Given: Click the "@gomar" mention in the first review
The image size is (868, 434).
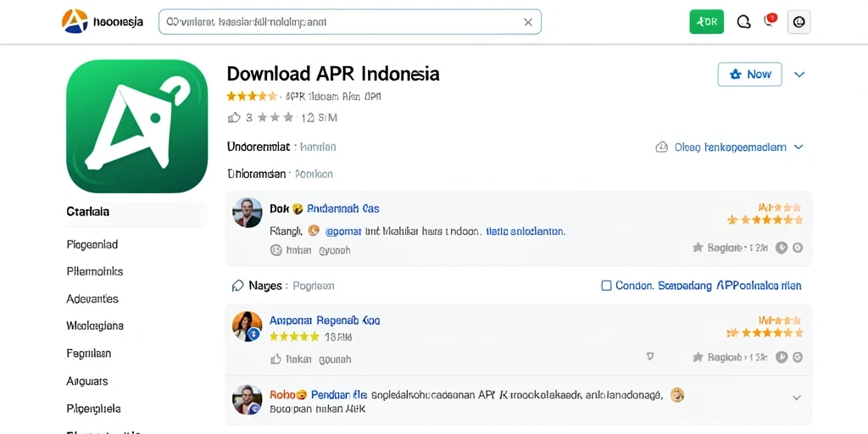Looking at the screenshot, I should coord(342,231).
